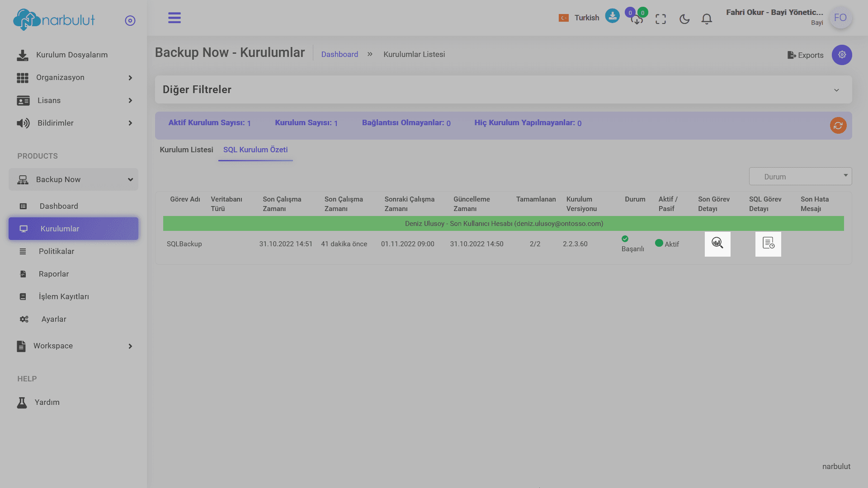
Task: Click the Organizasyon grid icon
Action: coord(23,78)
